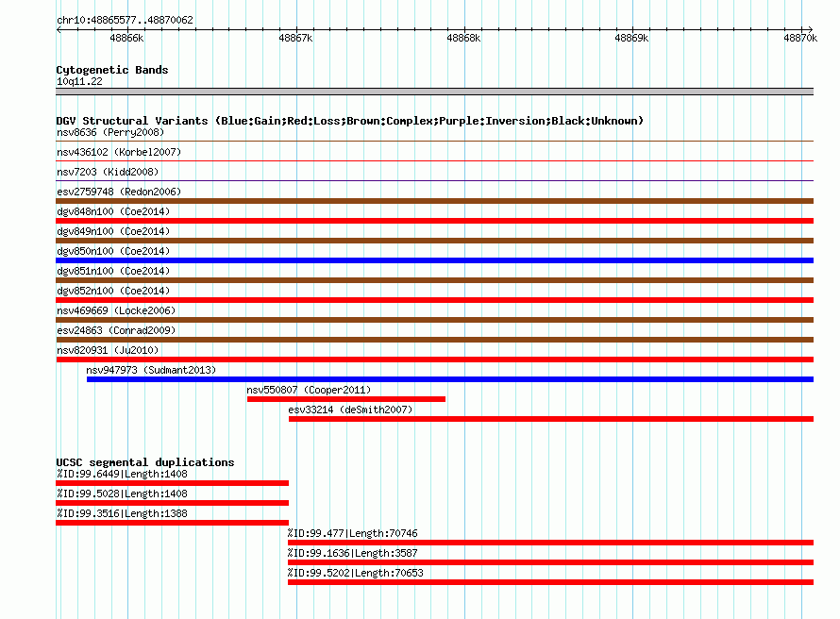The image size is (840, 619).
Task: Click the %ID:99.477|Length:70746 label
Action: coord(352,533)
